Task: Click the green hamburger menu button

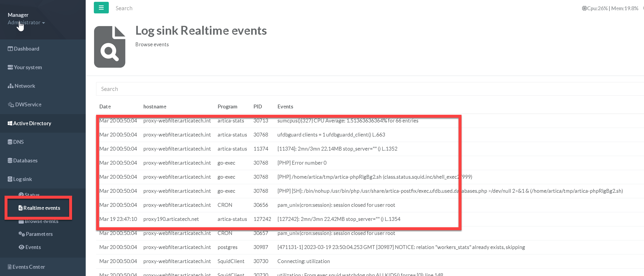Action: tap(101, 7)
